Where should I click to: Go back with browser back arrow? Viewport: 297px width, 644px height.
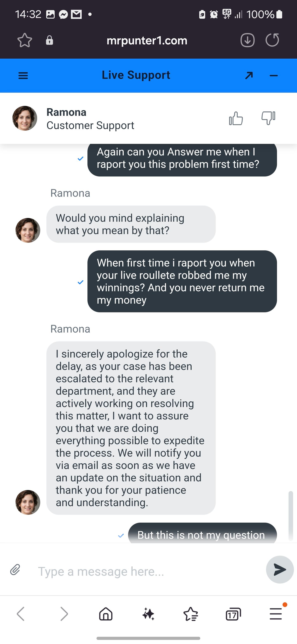[x=21, y=614]
